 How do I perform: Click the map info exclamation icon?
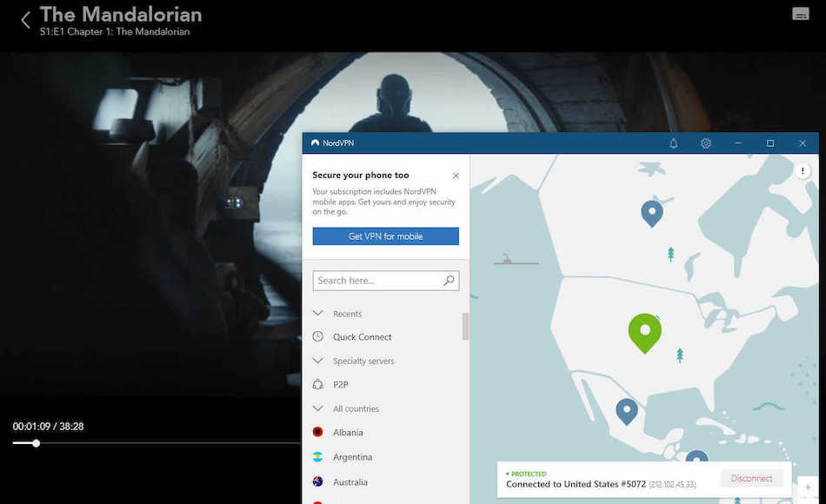803,170
